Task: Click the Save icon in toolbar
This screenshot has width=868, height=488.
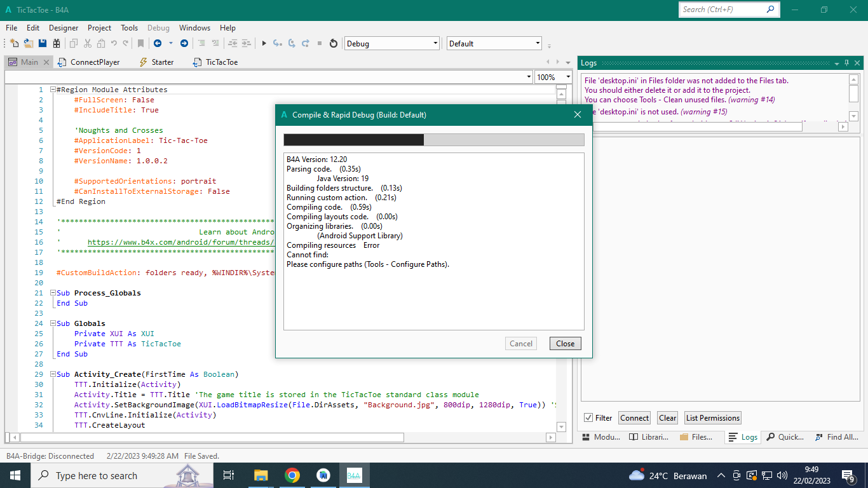Action: click(x=43, y=43)
